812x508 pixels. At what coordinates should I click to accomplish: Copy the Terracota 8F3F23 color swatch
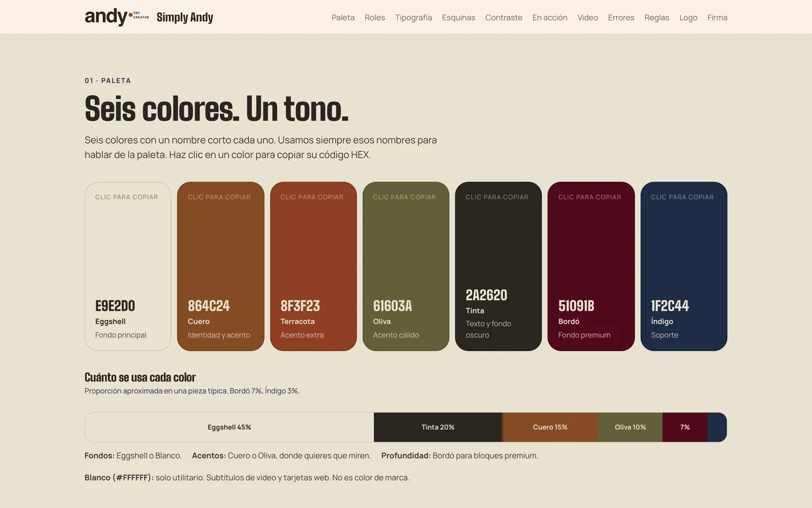313,267
